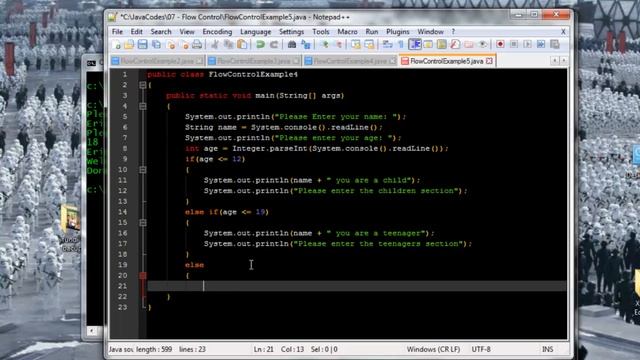Switch to the FlowControlExample4.java tab

(350, 61)
